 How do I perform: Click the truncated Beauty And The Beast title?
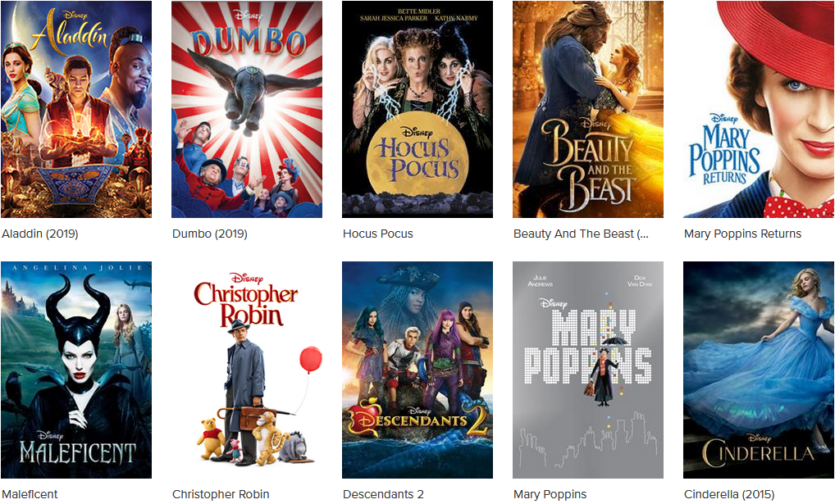(x=581, y=234)
